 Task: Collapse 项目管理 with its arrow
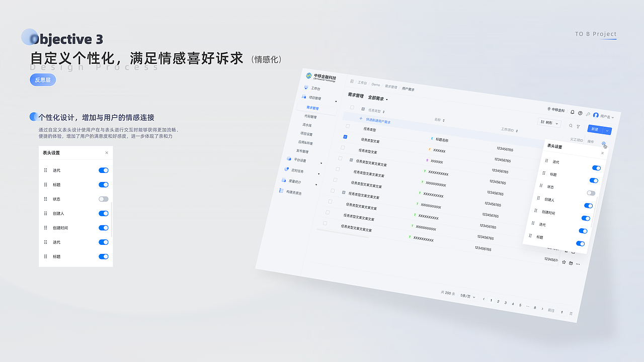(x=336, y=102)
